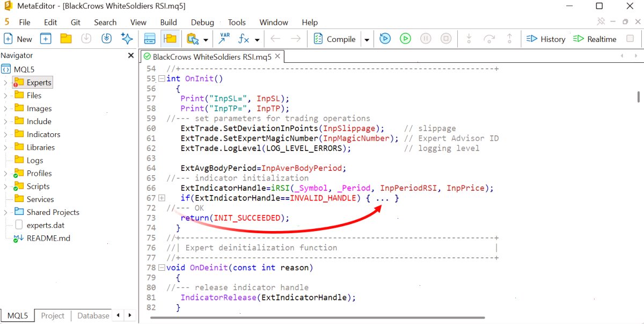
Task: Collapse the OnDeinit function fold marker
Action: pos(162,268)
